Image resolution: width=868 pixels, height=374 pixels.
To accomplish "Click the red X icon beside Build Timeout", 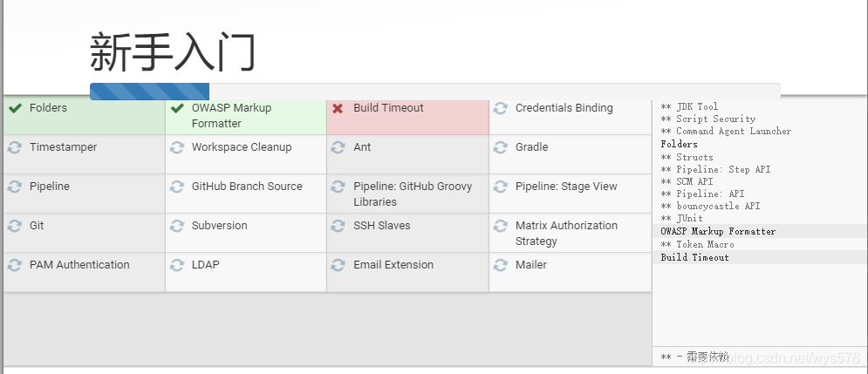I will [x=338, y=108].
